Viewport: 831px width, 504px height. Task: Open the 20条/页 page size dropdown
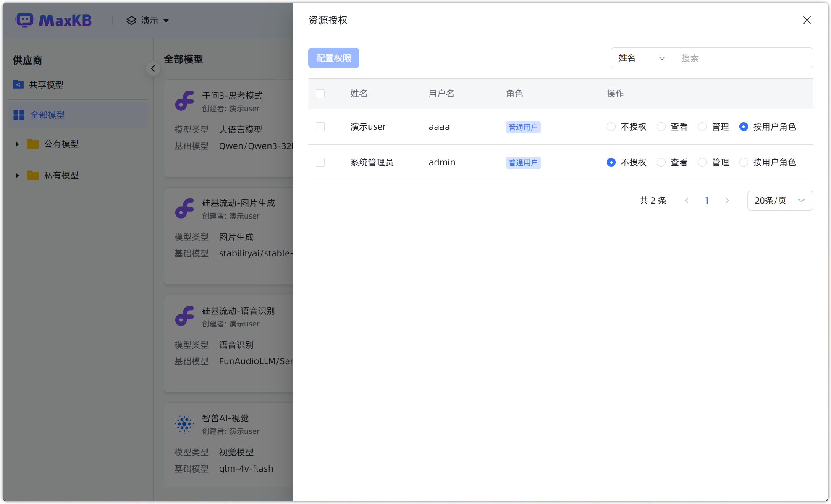779,201
